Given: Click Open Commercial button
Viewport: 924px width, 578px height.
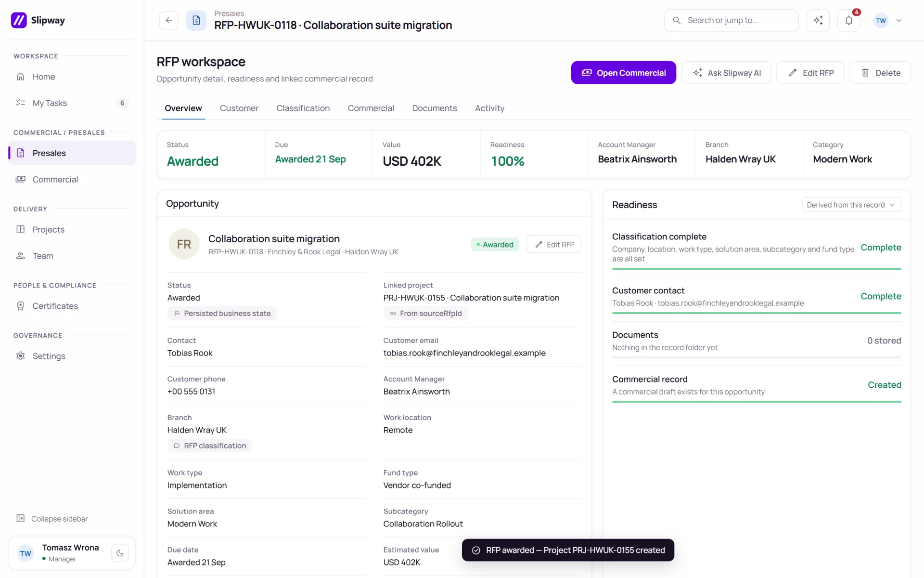Looking at the screenshot, I should [623, 73].
